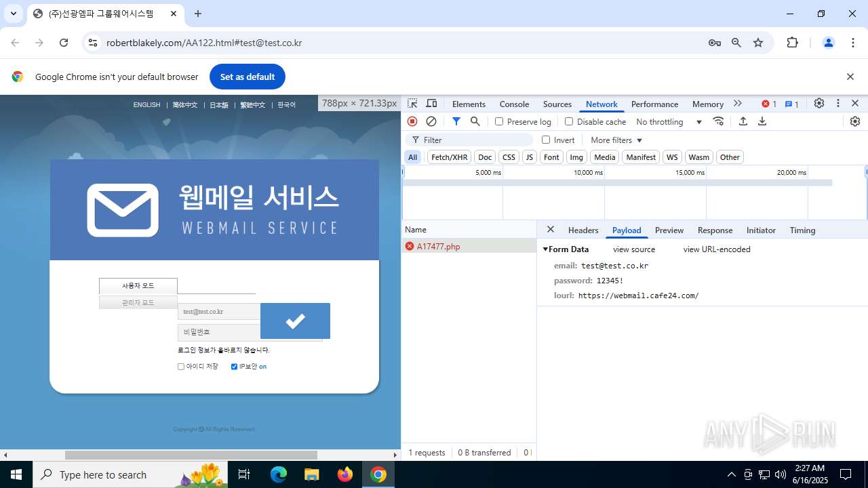Toggle the device toolbar icon
The height and width of the screenshot is (488, 868).
click(431, 104)
